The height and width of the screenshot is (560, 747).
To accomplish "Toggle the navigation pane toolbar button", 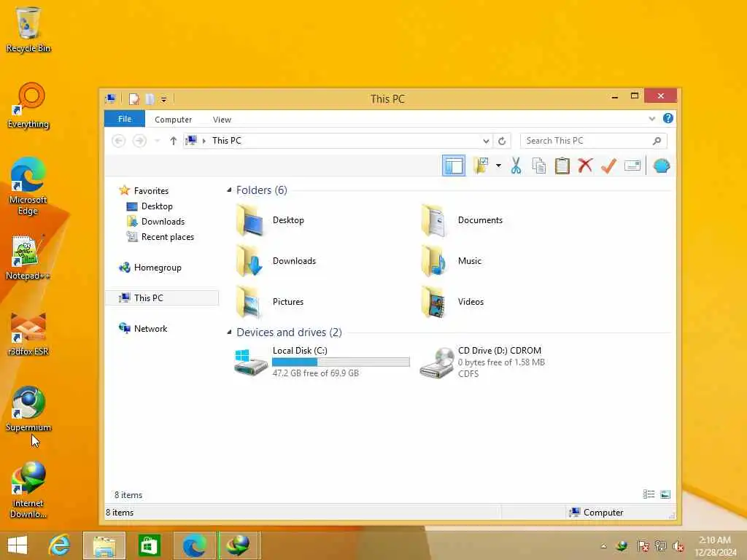I will coord(453,166).
